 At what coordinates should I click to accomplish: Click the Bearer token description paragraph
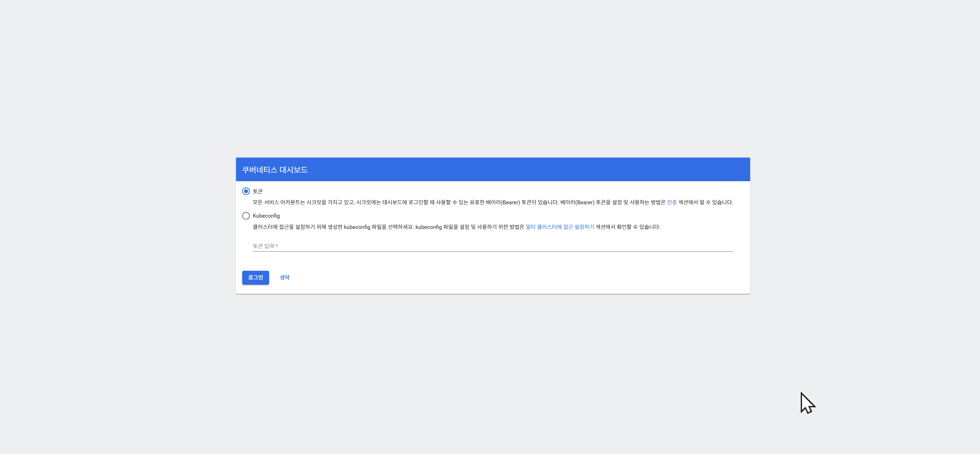pyautogui.click(x=493, y=202)
